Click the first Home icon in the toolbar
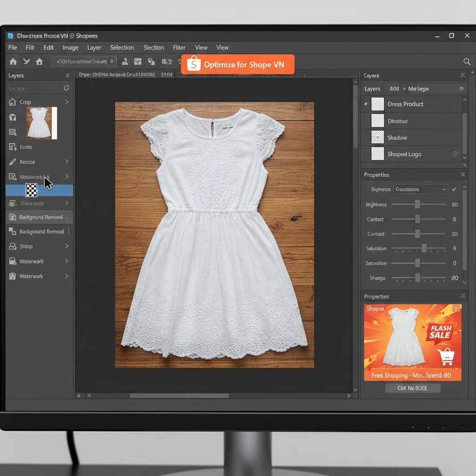 pyautogui.click(x=13, y=61)
